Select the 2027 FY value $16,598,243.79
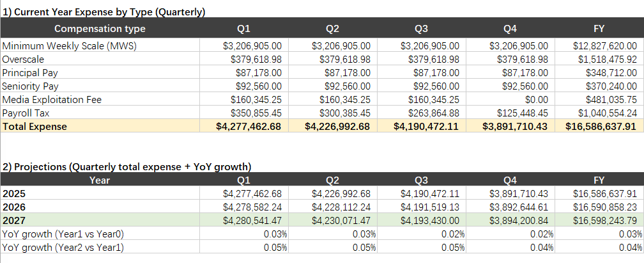 (x=599, y=220)
